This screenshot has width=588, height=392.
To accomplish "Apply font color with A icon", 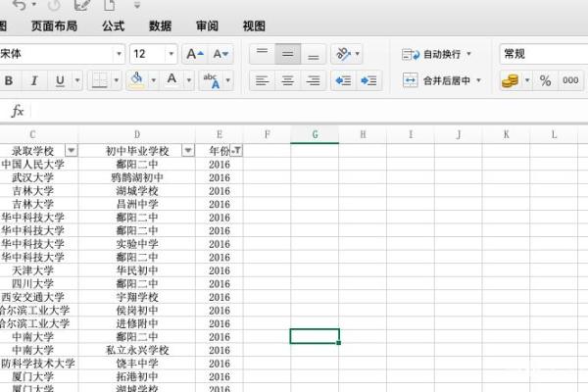I will pos(171,79).
